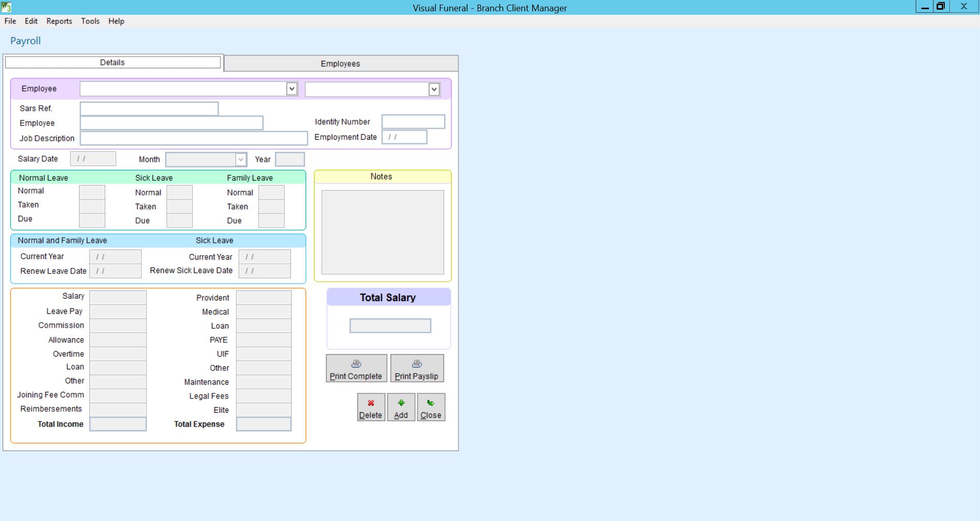Click the green plus Add icon
Screen dimensions: 980x521
click(x=401, y=403)
